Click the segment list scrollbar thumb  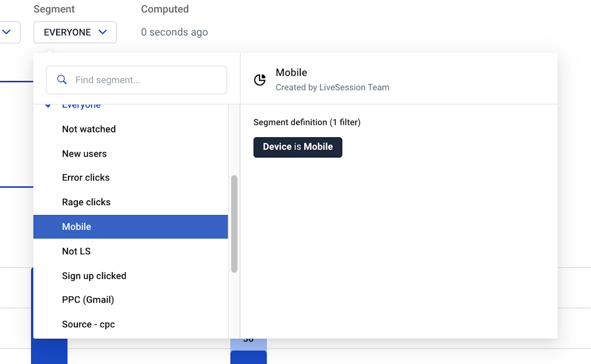point(234,224)
